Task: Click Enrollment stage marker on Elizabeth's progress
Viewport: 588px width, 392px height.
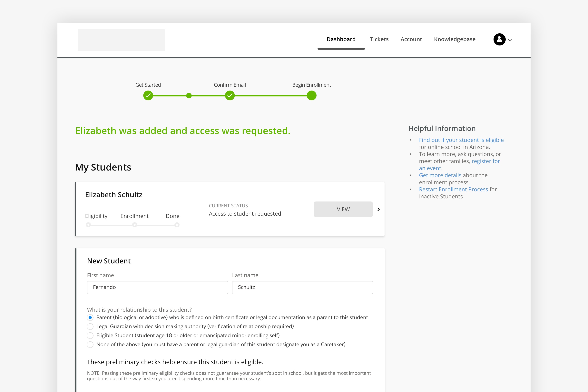Action: click(134, 225)
